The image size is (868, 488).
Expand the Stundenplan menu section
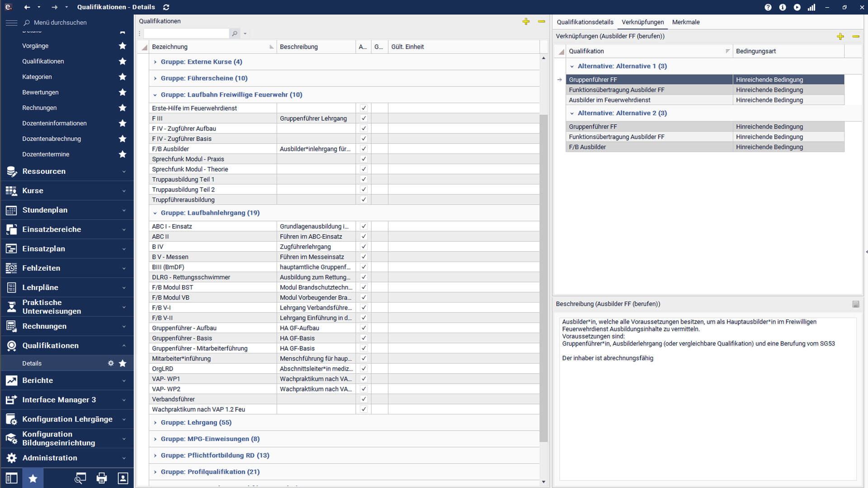(67, 210)
